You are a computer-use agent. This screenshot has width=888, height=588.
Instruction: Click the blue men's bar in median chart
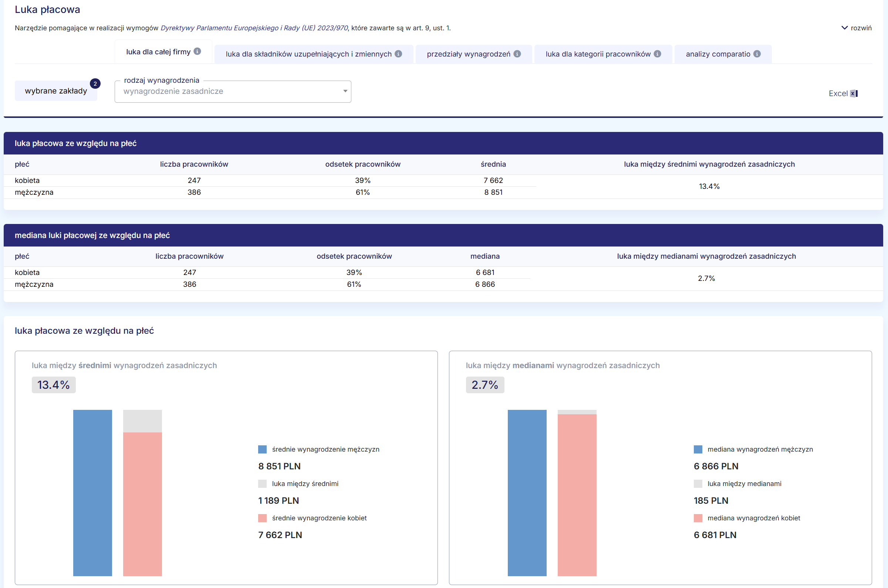(527, 492)
